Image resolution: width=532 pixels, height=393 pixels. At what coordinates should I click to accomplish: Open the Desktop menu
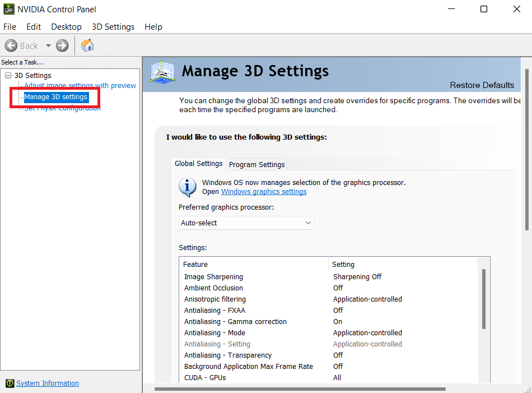point(66,27)
